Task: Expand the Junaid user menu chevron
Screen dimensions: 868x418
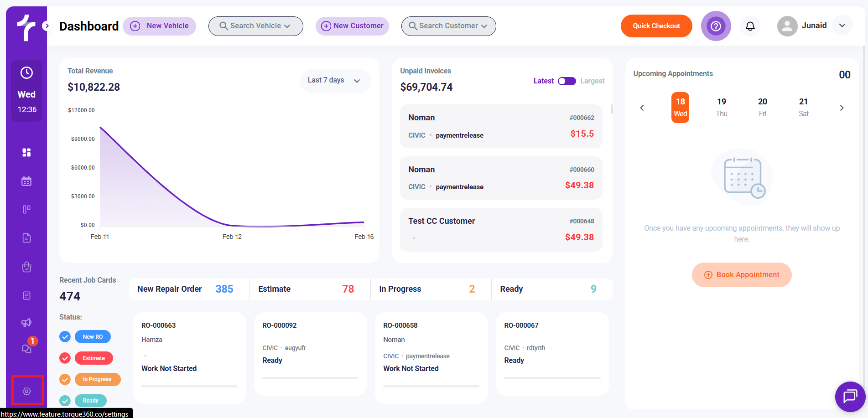Action: [x=842, y=26]
